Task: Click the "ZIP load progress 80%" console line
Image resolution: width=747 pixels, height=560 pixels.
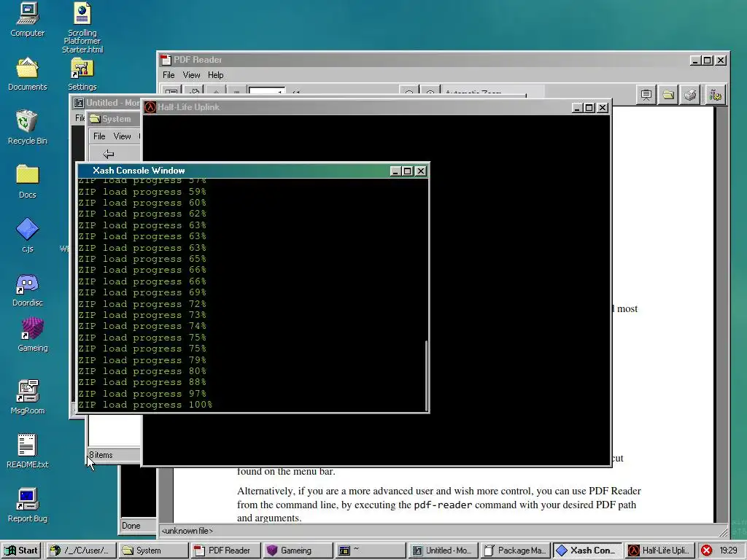Action: [x=142, y=371]
